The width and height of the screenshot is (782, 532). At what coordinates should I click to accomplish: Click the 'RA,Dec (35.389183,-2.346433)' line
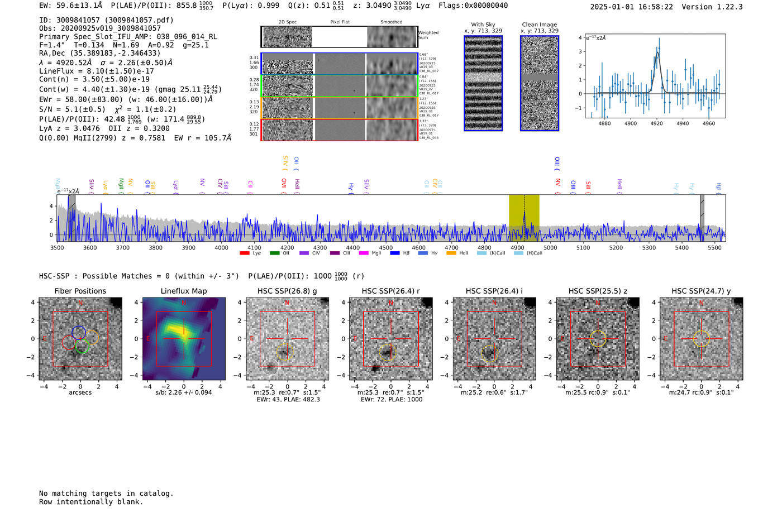coord(100,53)
